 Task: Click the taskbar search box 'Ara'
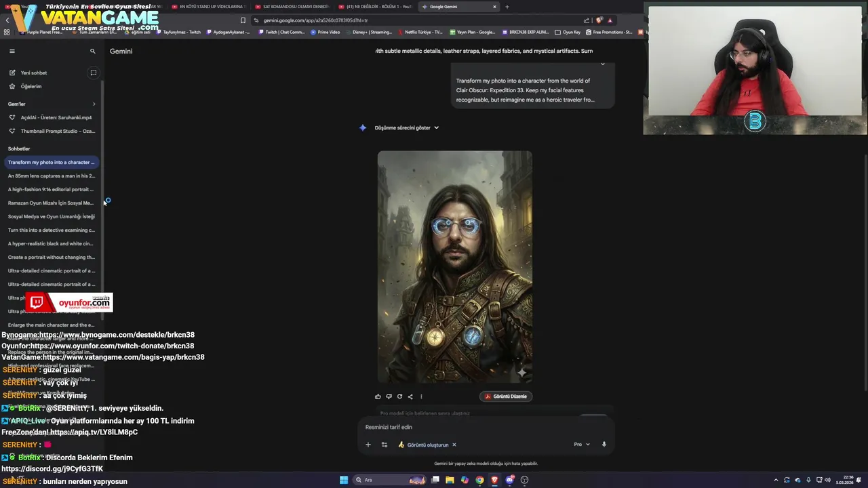[390, 480]
